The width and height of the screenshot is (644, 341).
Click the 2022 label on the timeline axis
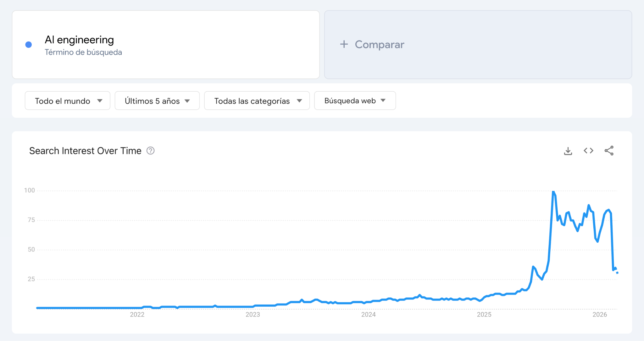(137, 315)
